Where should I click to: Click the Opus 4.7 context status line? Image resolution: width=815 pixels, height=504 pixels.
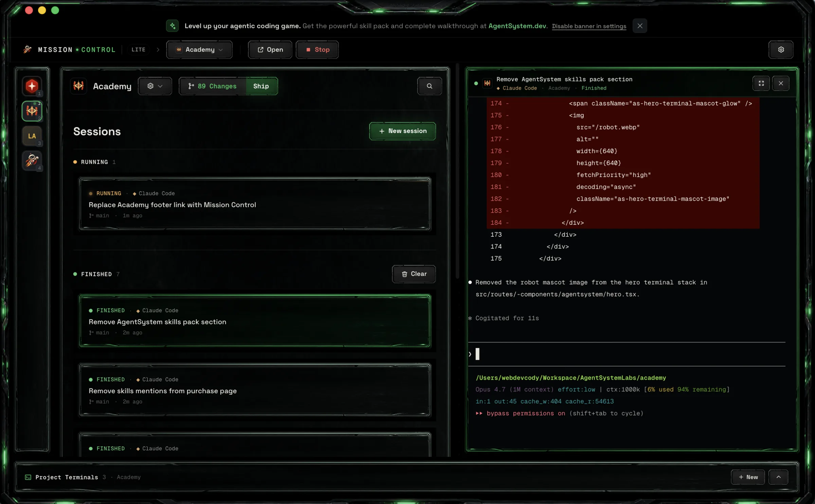[602, 390]
